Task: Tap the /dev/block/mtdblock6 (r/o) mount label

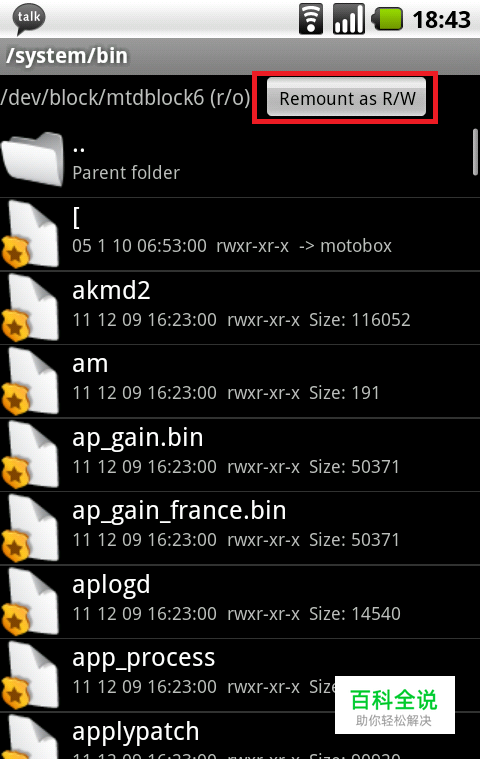Action: (x=125, y=98)
